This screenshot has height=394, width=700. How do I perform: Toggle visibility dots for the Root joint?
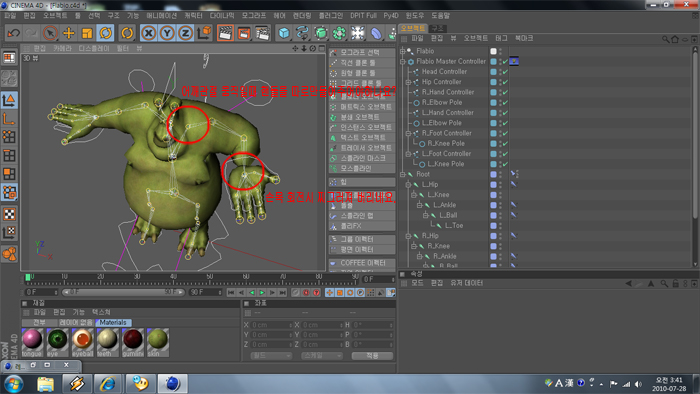click(500, 174)
